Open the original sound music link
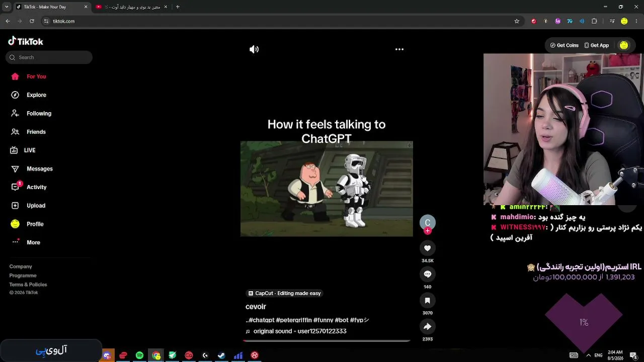 (x=296, y=331)
